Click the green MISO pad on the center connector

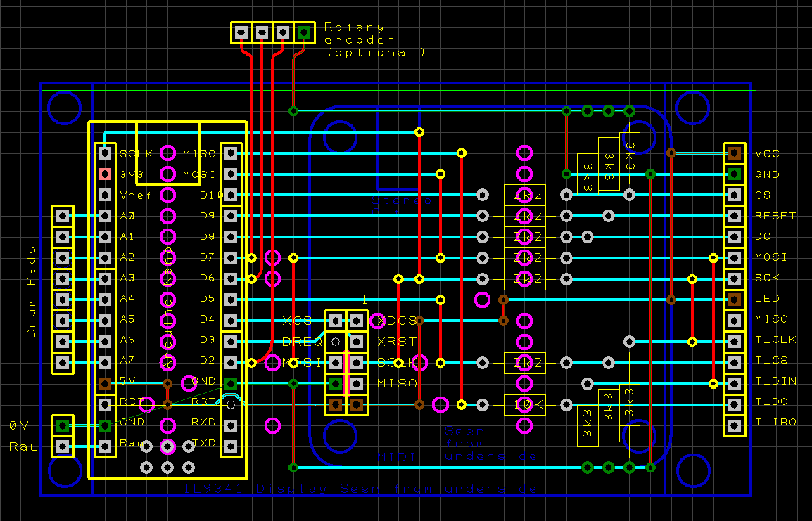coord(335,384)
